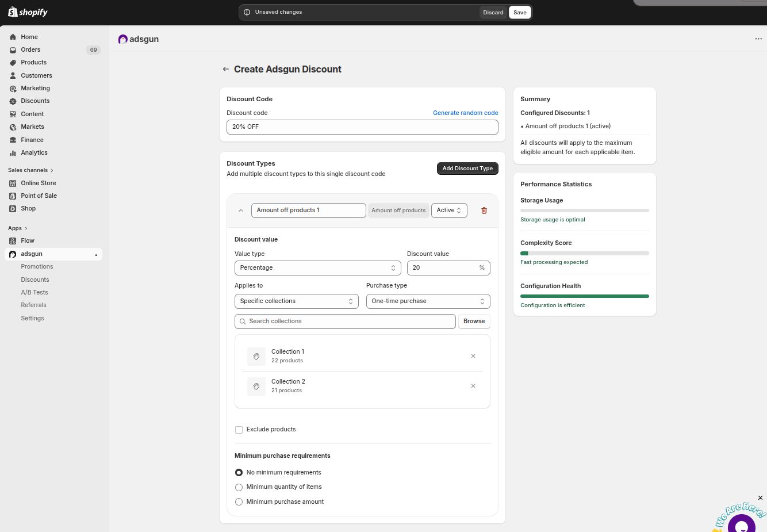Open Discounts in the main sidebar
The image size is (767, 532).
click(35, 101)
